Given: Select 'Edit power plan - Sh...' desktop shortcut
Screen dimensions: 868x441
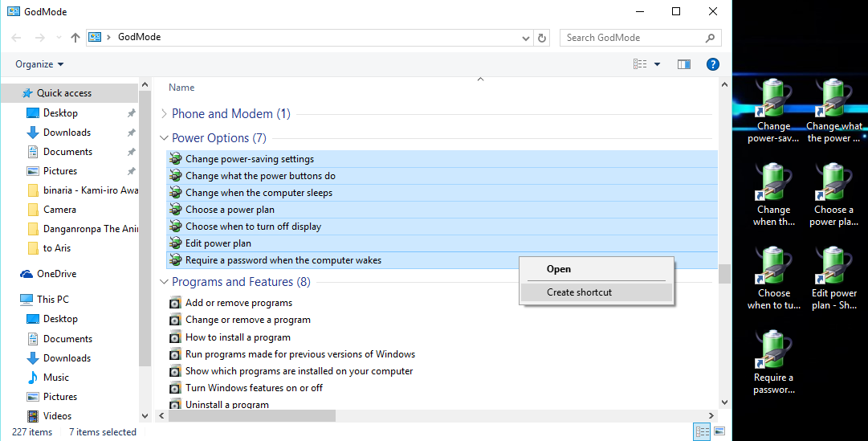Looking at the screenshot, I should 833,279.
